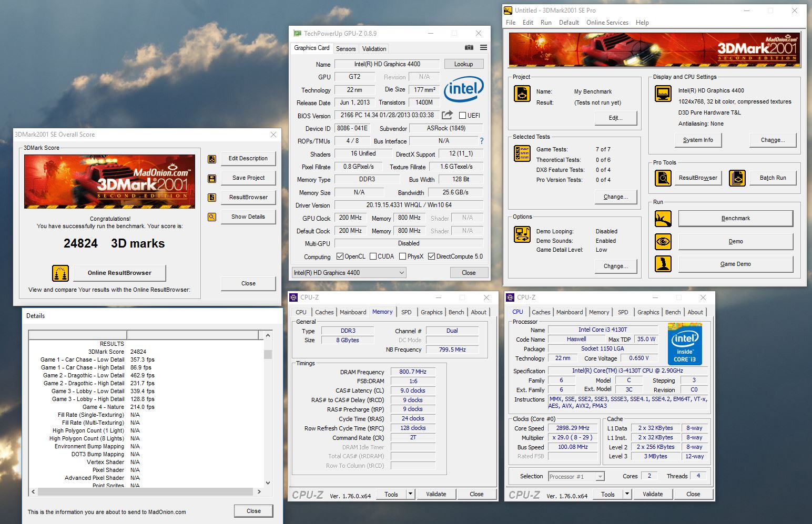Click the Online ResultBrowser button
The width and height of the screenshot is (812, 524).
119,273
